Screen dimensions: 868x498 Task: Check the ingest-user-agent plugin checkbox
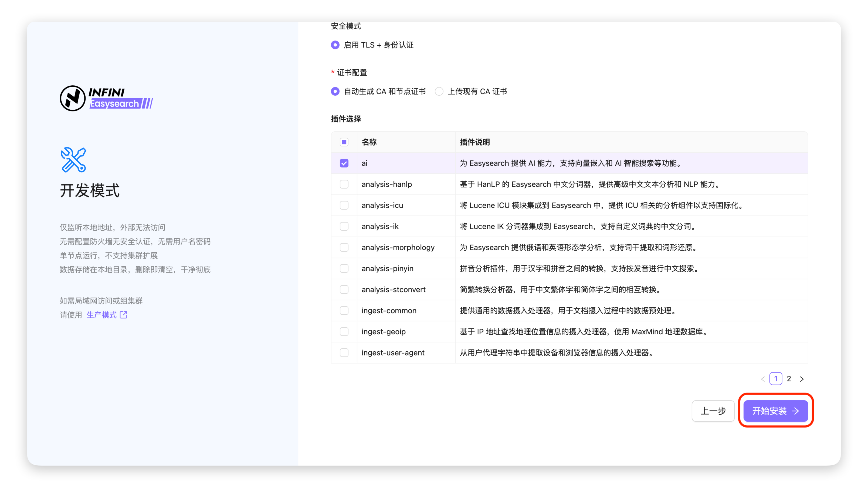click(x=344, y=353)
